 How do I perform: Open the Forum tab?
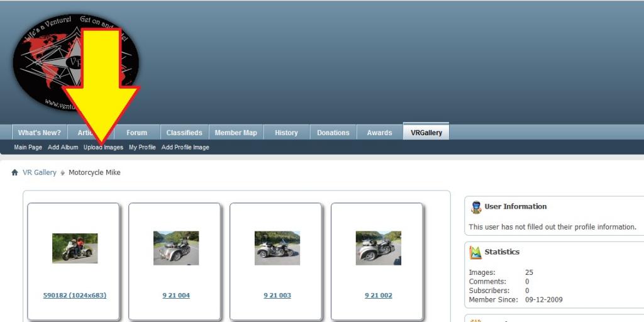pyautogui.click(x=136, y=133)
